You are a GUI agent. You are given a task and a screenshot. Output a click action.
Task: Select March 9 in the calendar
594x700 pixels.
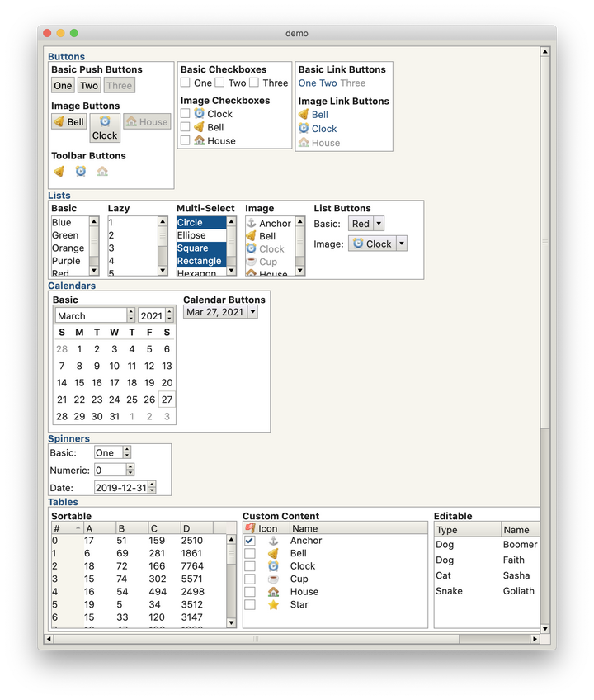[x=97, y=366]
